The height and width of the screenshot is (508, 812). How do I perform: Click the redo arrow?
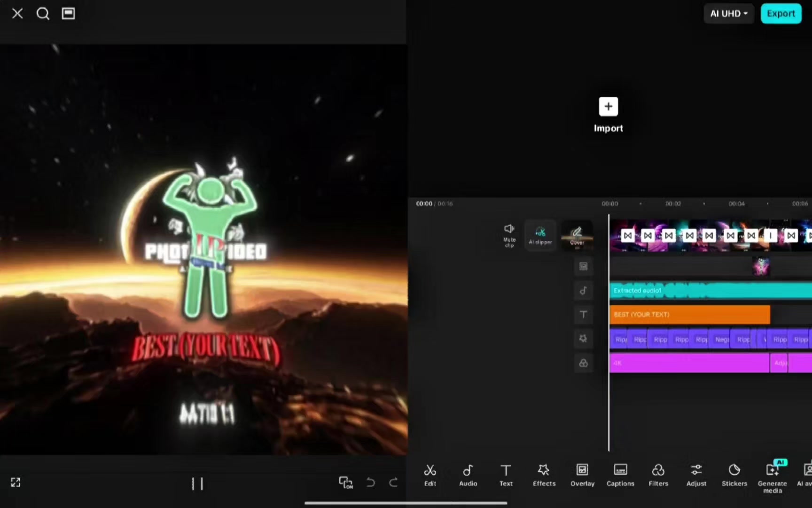[393, 483]
